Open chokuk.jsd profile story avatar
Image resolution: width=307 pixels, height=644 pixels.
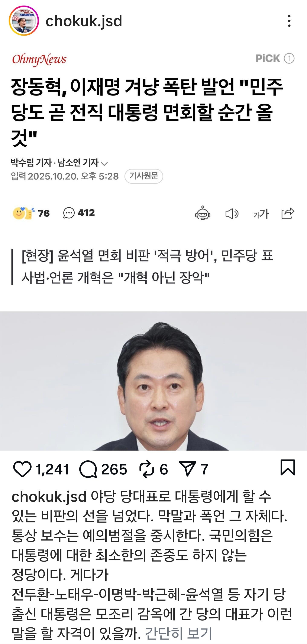[x=24, y=21]
